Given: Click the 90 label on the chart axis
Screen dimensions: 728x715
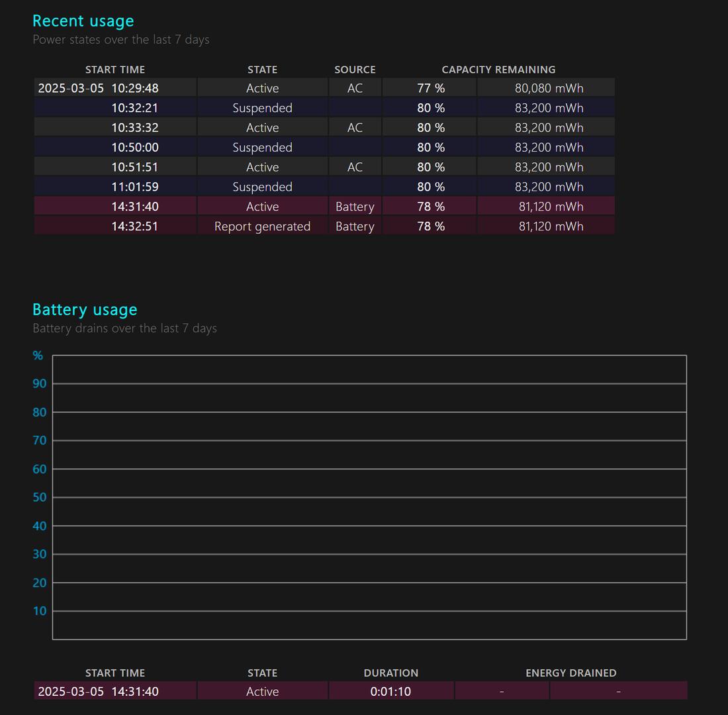Looking at the screenshot, I should (40, 384).
